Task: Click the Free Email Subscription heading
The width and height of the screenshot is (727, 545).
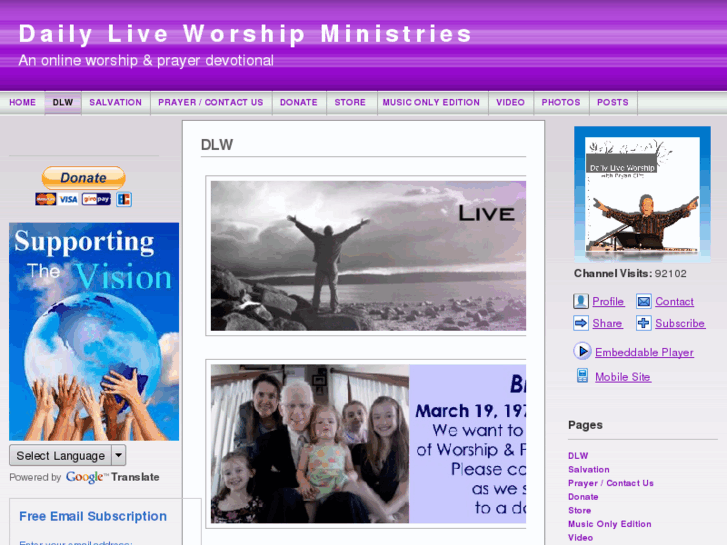Action: (x=93, y=516)
